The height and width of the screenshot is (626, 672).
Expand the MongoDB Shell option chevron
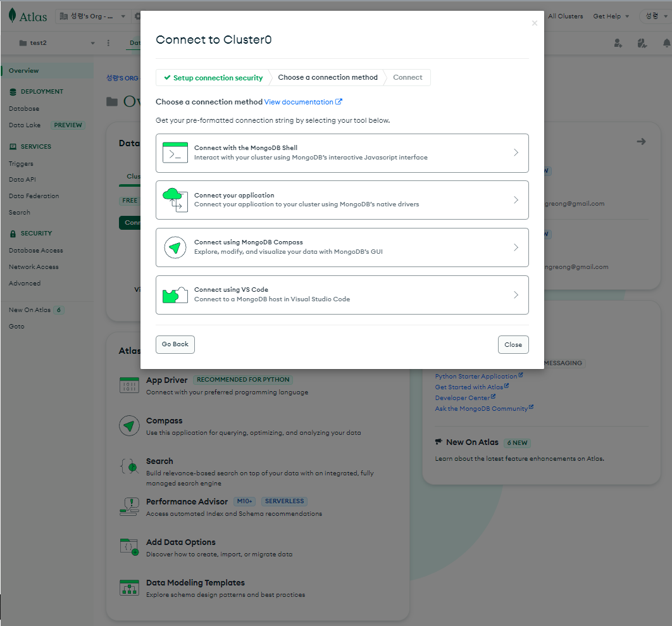click(x=516, y=153)
